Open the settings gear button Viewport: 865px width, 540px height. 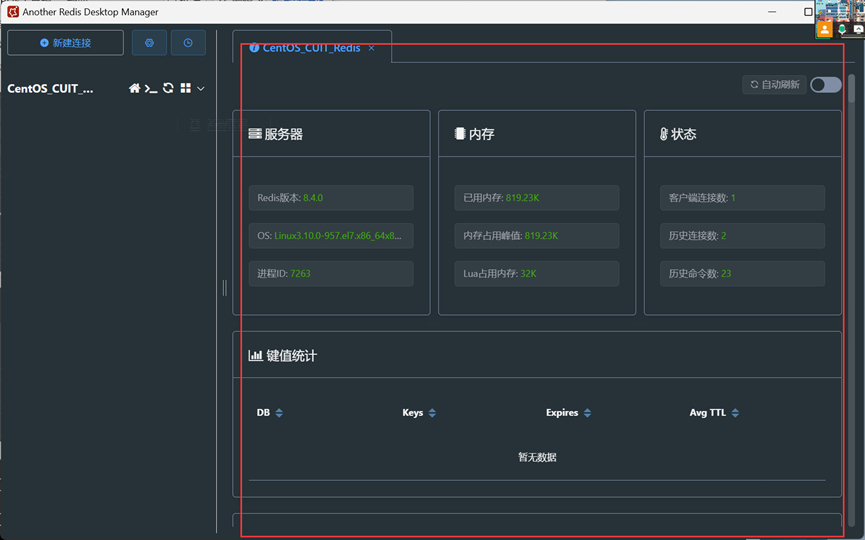click(x=149, y=43)
